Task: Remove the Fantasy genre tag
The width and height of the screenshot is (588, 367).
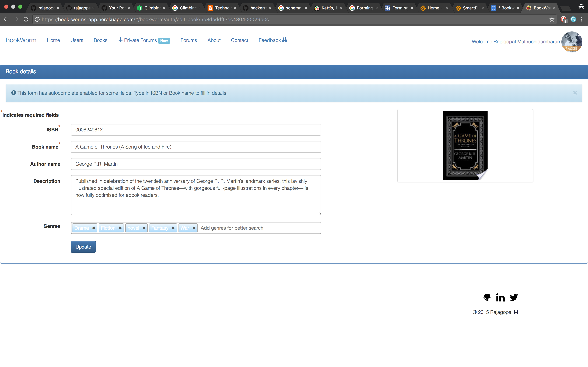Action: [173, 228]
